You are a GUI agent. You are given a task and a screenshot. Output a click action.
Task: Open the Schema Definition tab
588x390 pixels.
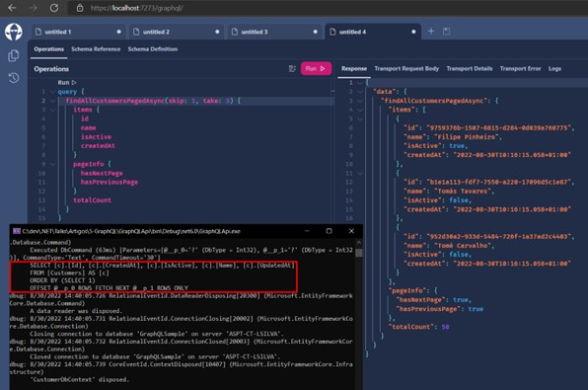153,49
